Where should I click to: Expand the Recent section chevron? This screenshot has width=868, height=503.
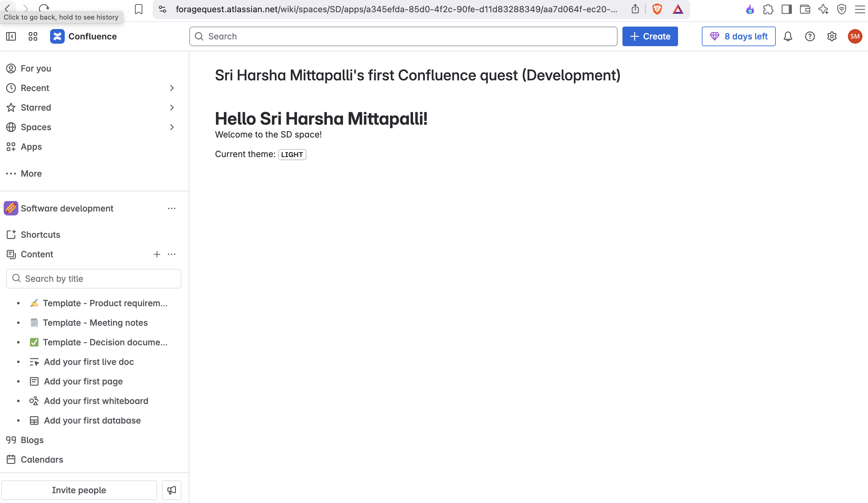(172, 88)
